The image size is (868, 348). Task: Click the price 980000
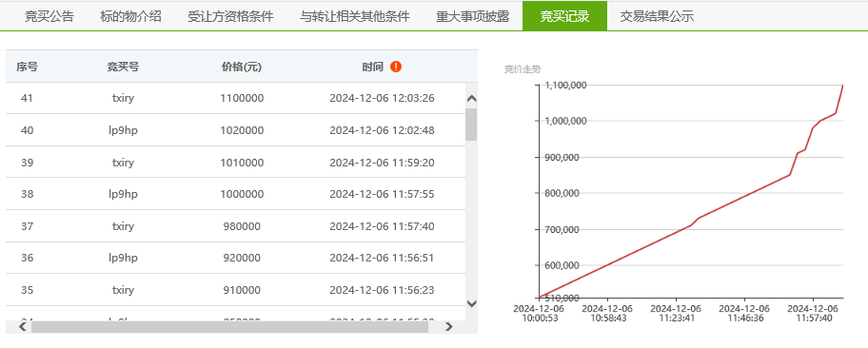click(242, 226)
